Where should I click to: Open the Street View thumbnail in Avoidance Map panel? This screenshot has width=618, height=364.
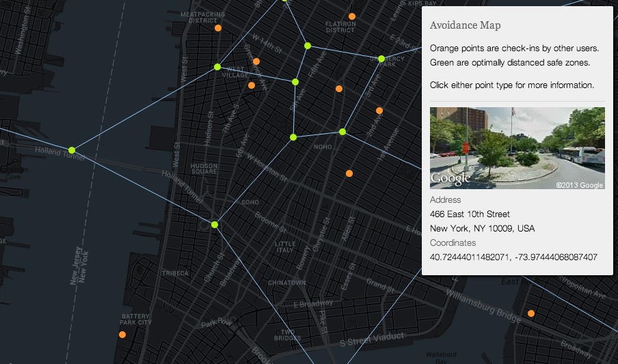[x=517, y=148]
